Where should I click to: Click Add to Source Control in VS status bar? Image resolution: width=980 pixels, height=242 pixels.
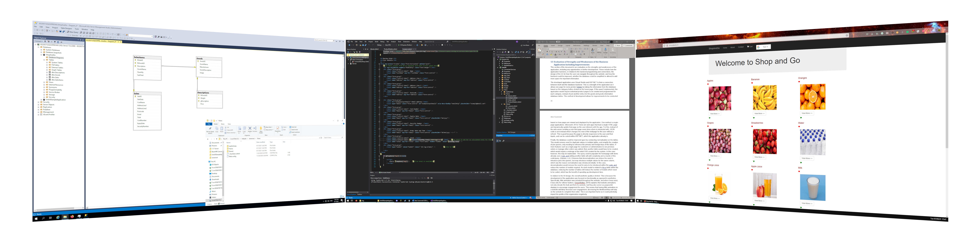tap(519, 197)
